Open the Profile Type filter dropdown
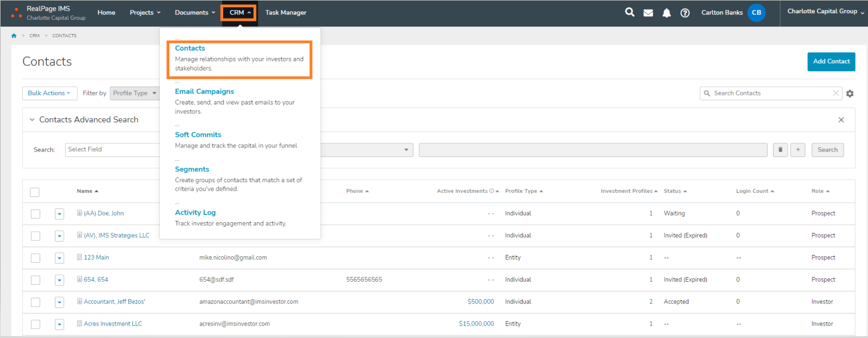868x338 pixels. pyautogui.click(x=135, y=93)
